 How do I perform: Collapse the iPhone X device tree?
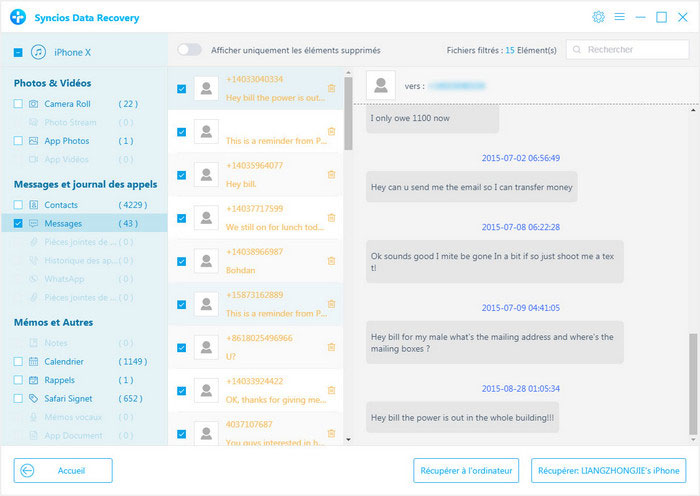point(19,52)
